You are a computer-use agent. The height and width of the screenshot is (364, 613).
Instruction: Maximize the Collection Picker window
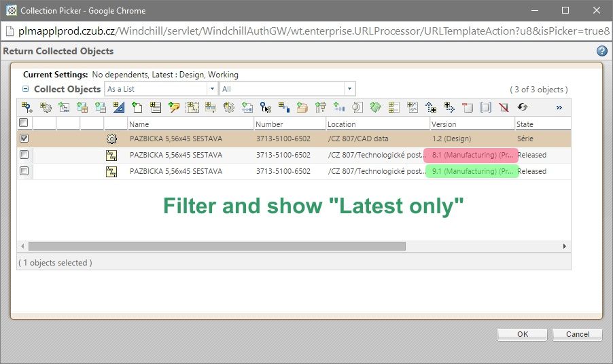point(565,11)
